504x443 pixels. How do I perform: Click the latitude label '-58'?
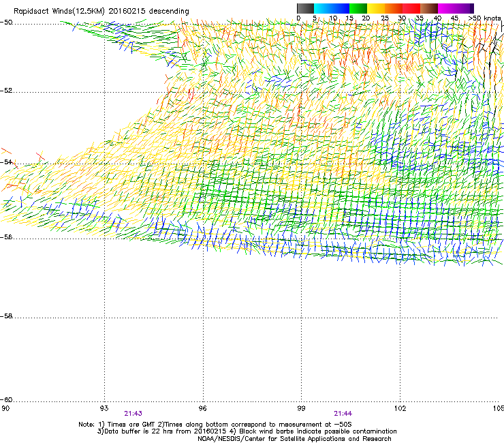[6, 316]
